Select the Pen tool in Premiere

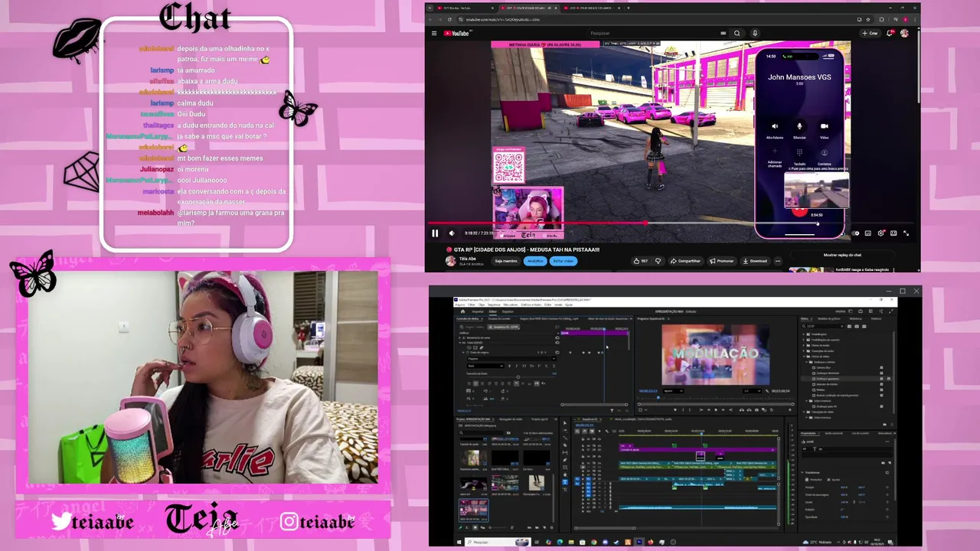click(x=565, y=460)
